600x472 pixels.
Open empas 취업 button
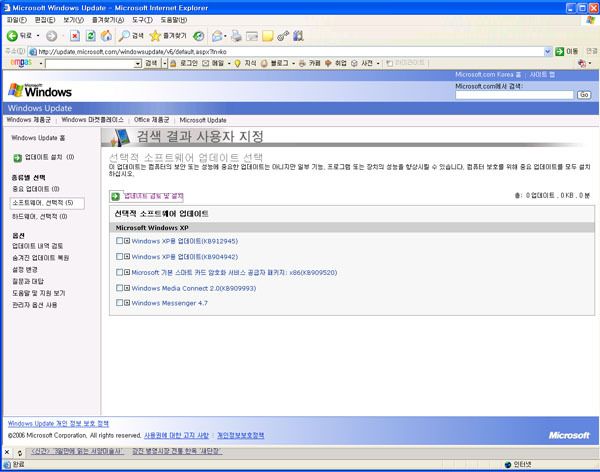[x=336, y=63]
